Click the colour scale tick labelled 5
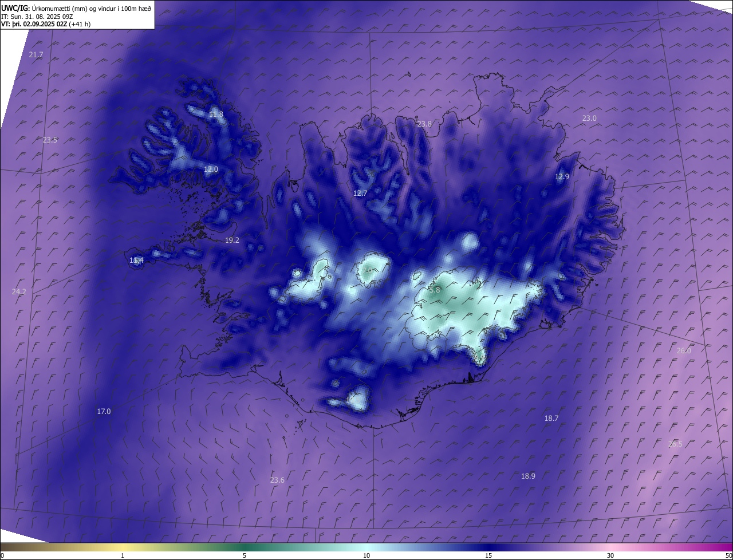733x560 pixels. 245,555
